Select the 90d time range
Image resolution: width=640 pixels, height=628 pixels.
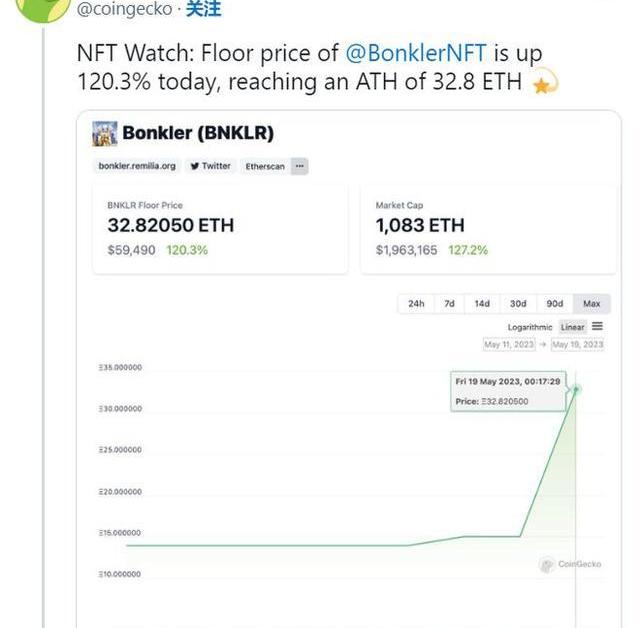554,303
